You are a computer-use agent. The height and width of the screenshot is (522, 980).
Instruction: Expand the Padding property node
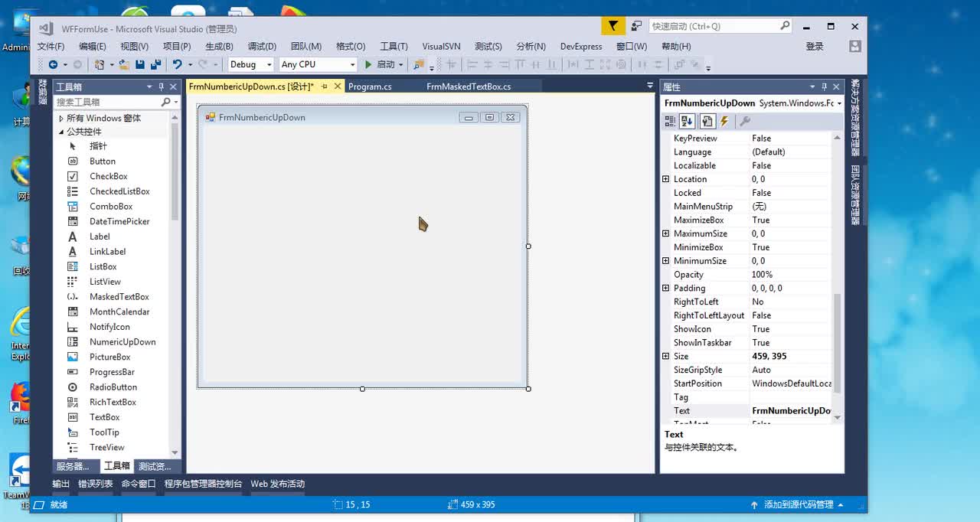pyautogui.click(x=665, y=288)
